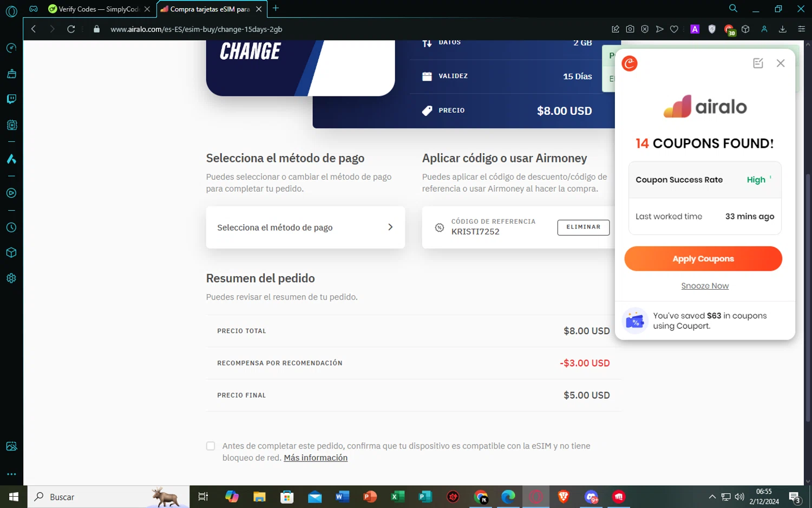Open Word from the taskbar
The image size is (812, 508).
342,497
